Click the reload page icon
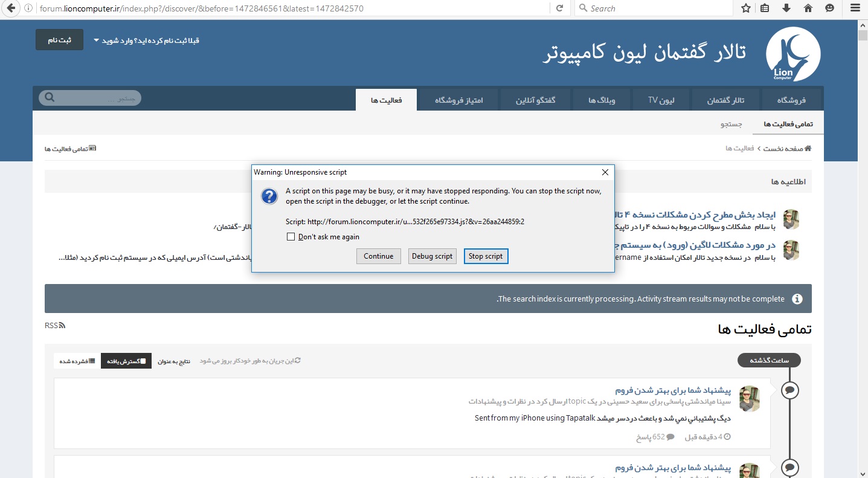 click(x=559, y=8)
